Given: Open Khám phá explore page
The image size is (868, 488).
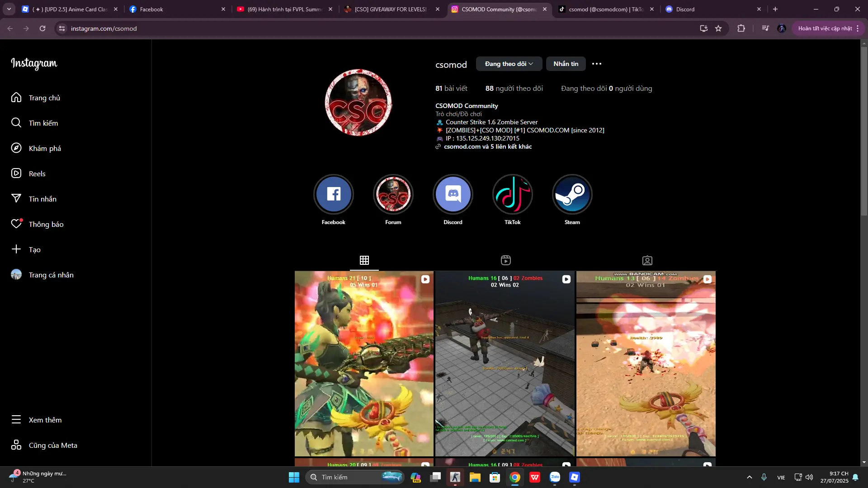Looking at the screenshot, I should 36,148.
